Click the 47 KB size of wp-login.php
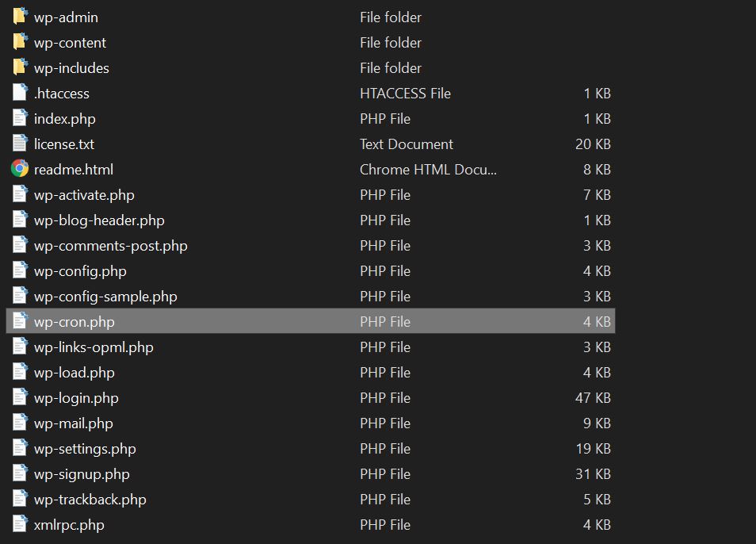The image size is (756, 544). (593, 398)
